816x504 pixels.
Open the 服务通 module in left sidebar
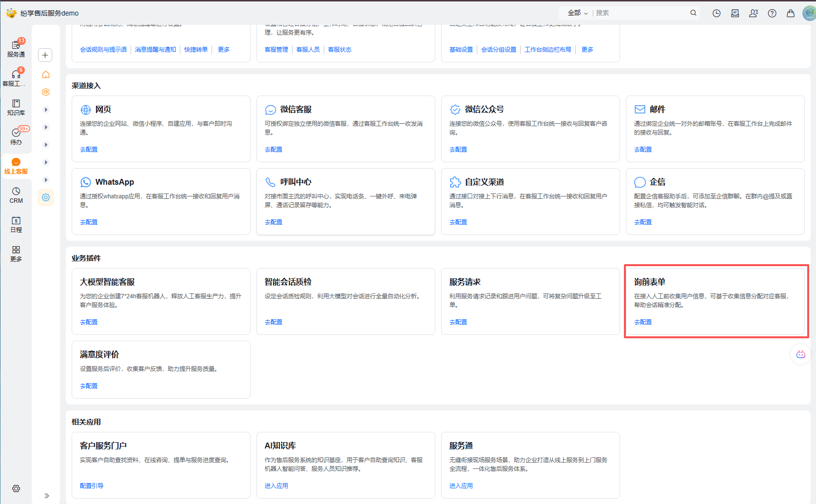(x=16, y=49)
